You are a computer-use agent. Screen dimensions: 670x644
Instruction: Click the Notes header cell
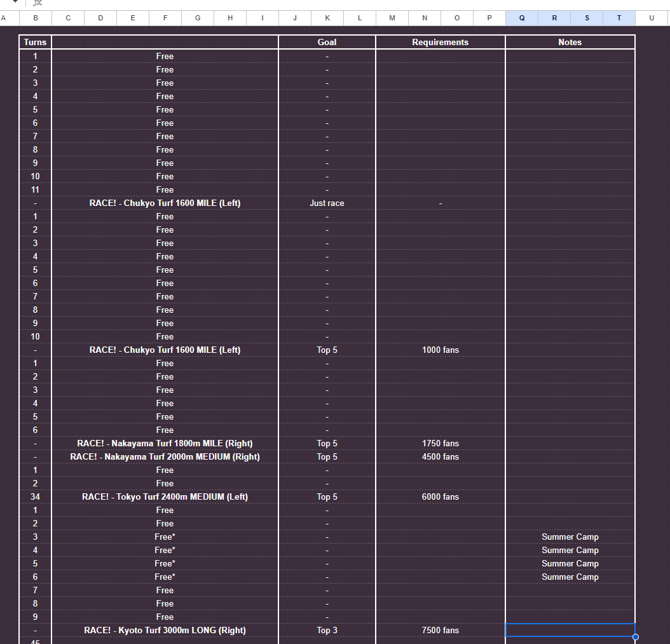(x=570, y=43)
